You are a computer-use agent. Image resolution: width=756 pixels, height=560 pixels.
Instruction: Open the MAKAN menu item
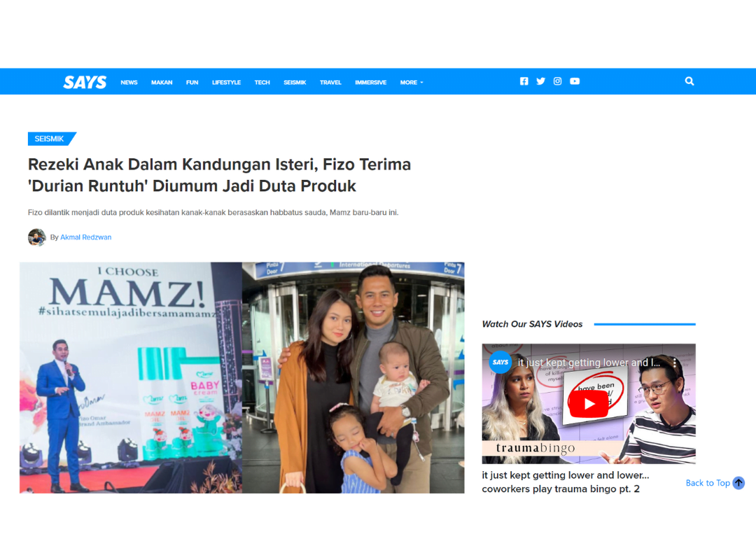click(x=162, y=83)
